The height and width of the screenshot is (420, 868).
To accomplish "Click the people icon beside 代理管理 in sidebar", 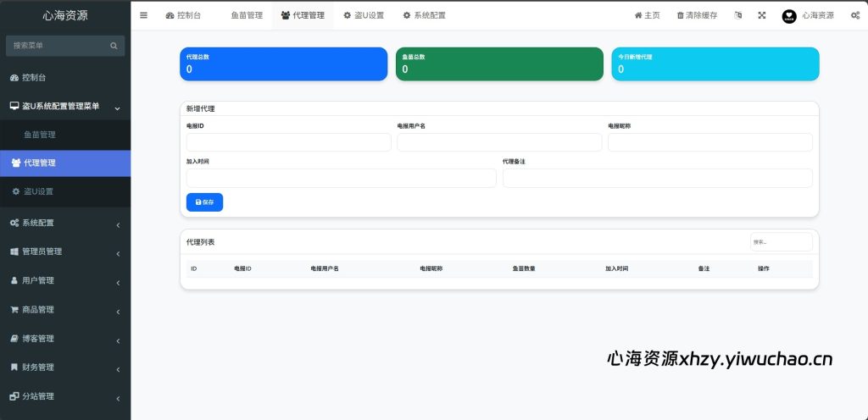I will (x=16, y=163).
